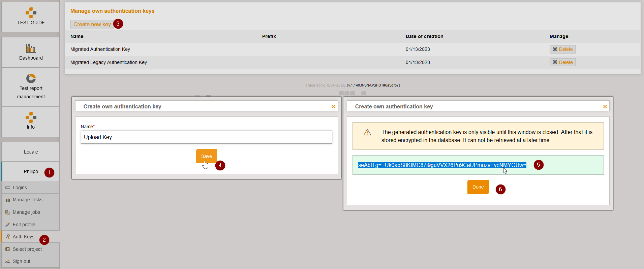Click X icon on Migrated Legacy Key Delete
Screen dimensions: 644x269
(x=555, y=62)
